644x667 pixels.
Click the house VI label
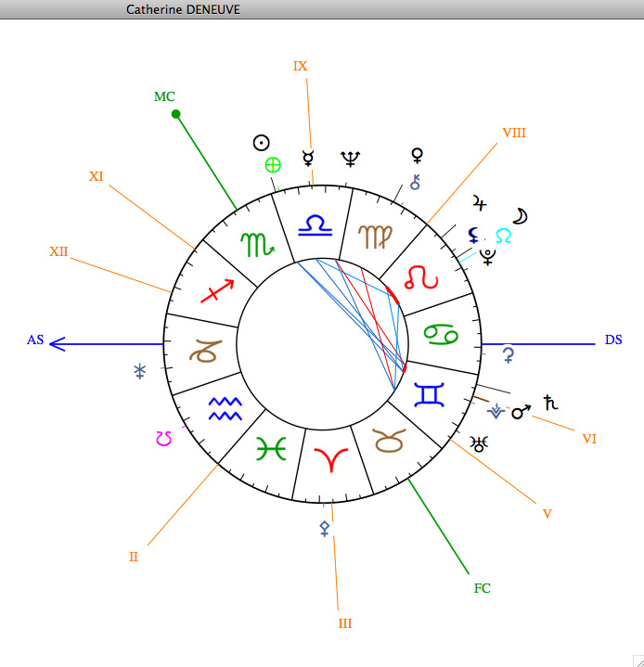coord(589,439)
